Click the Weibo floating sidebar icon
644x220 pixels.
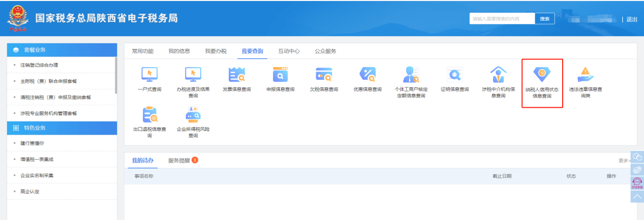637,170
